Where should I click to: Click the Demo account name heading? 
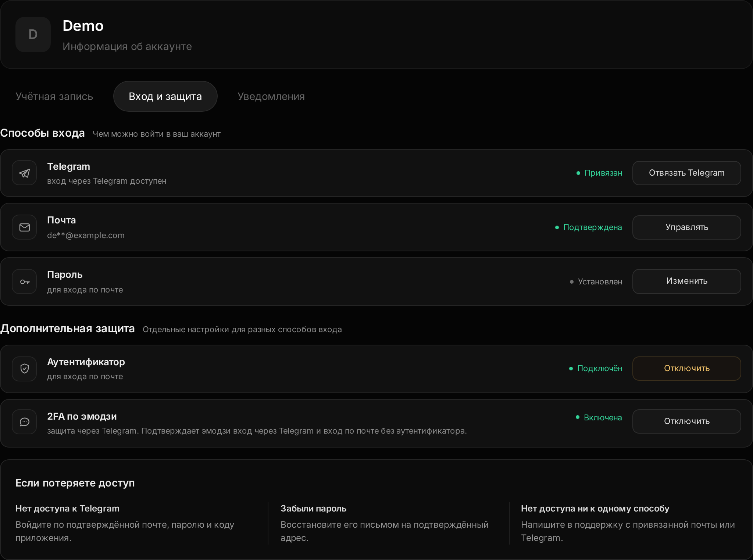pyautogui.click(x=83, y=26)
